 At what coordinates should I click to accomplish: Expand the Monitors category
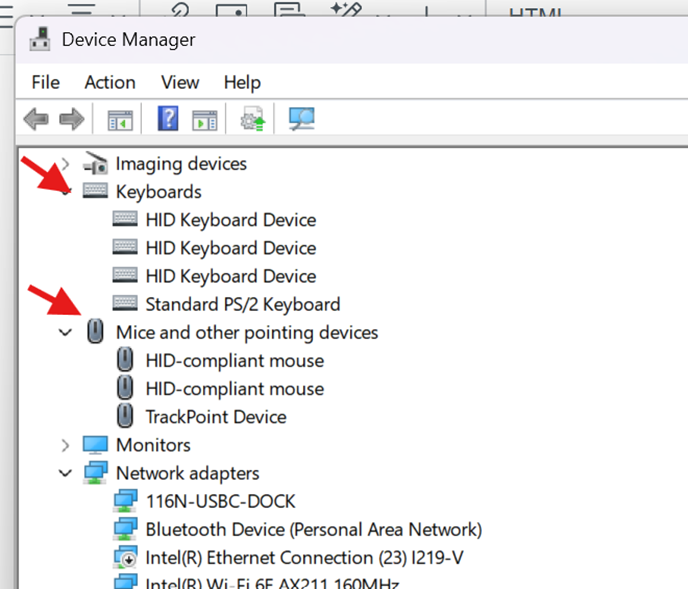[66, 445]
